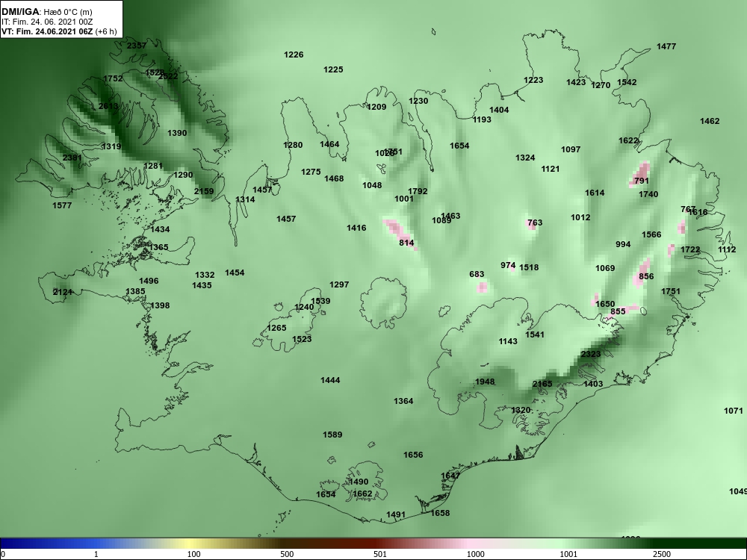Screen dimensions: 747x560
Task: Click the map value '1444'
Action: [330, 381]
